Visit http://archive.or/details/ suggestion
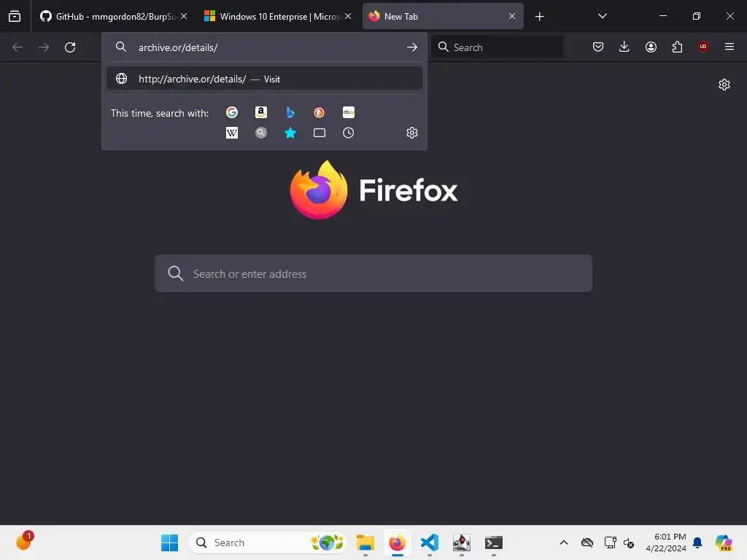The height and width of the screenshot is (560, 747). click(264, 79)
